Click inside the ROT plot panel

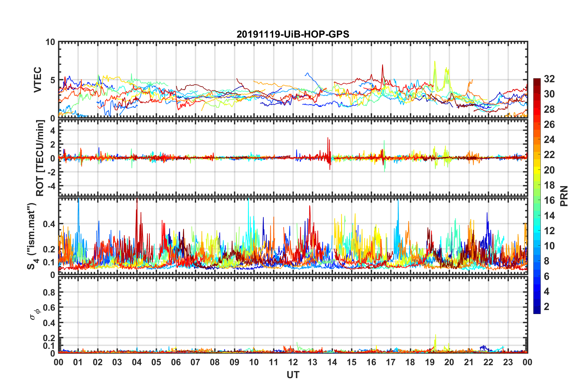tap(293, 158)
